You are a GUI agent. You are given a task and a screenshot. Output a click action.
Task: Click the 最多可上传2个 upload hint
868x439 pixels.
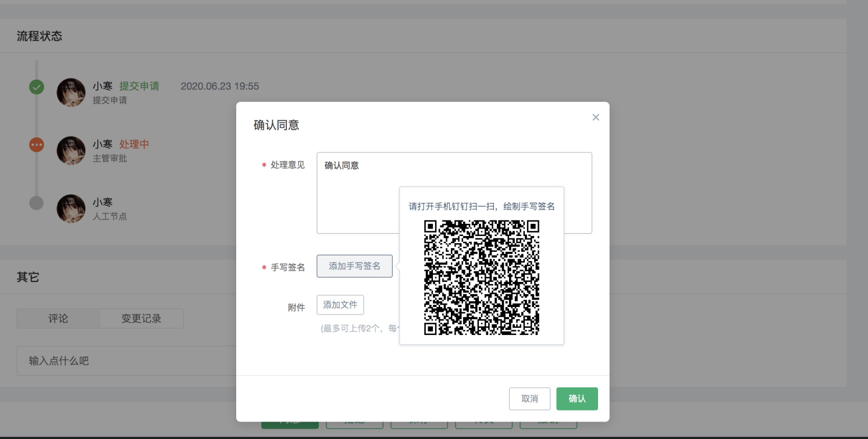pos(360,329)
